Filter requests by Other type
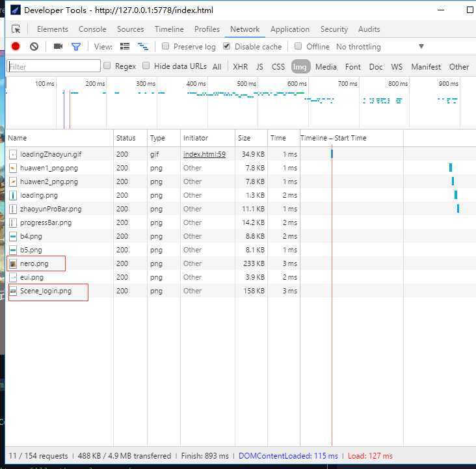Screen dimensions: 476x469 [459, 67]
